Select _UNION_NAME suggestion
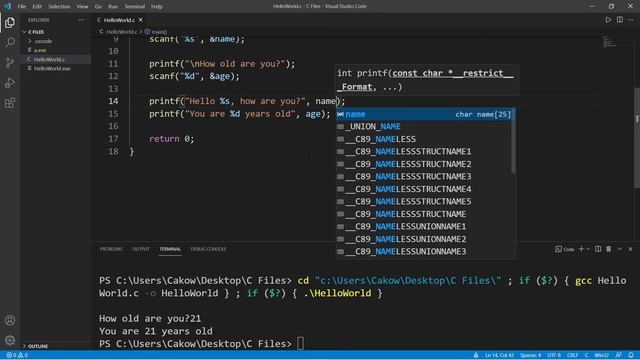Image resolution: width=640 pixels, height=360 pixels. click(424, 127)
